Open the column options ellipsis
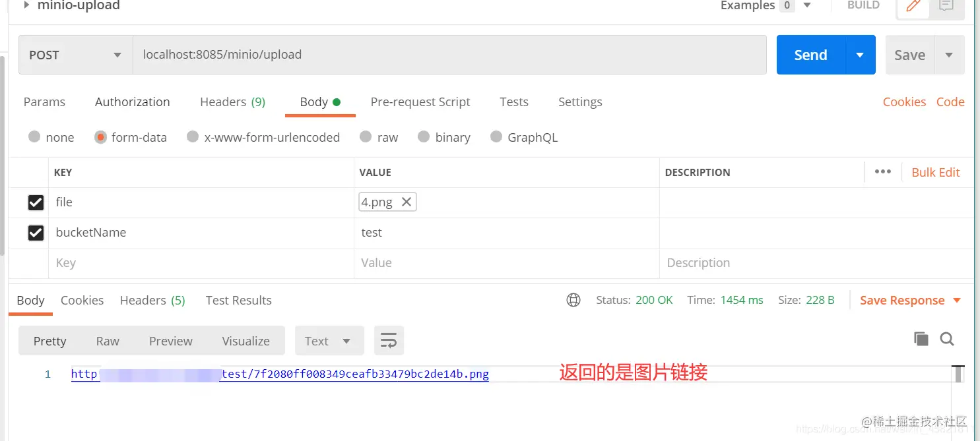 pos(882,172)
